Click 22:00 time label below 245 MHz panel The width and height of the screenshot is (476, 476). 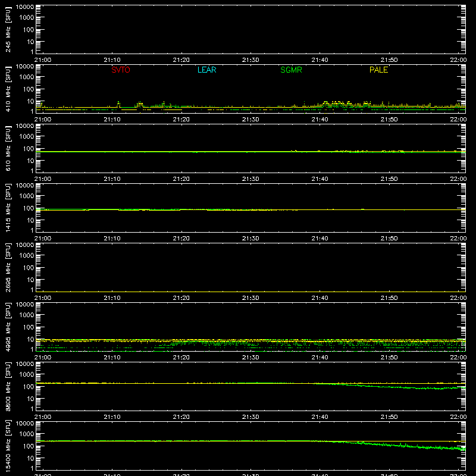tap(458, 60)
